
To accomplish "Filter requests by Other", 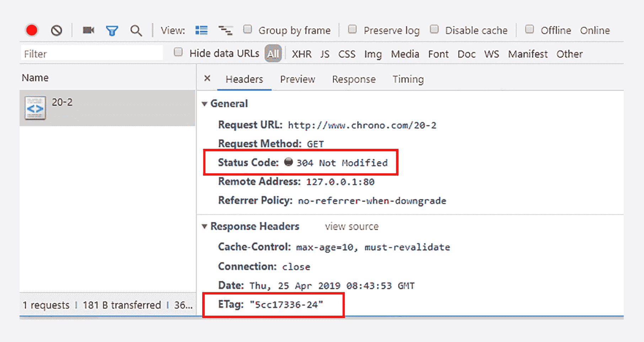I will 569,54.
